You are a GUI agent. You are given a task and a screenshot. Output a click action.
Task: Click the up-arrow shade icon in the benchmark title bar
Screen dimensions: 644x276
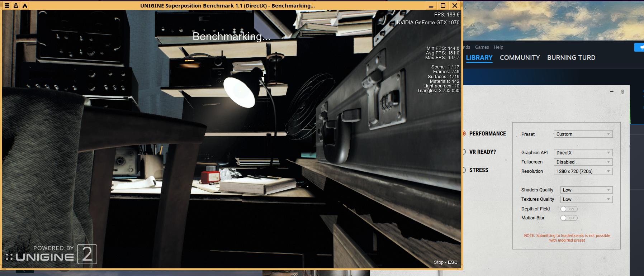pos(25,6)
